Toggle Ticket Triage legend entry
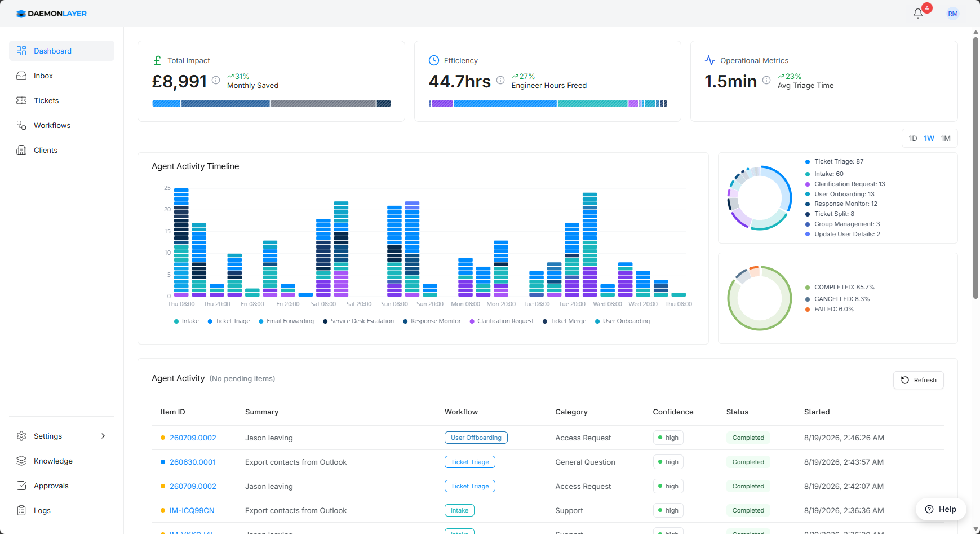The height and width of the screenshot is (534, 980). tap(229, 321)
